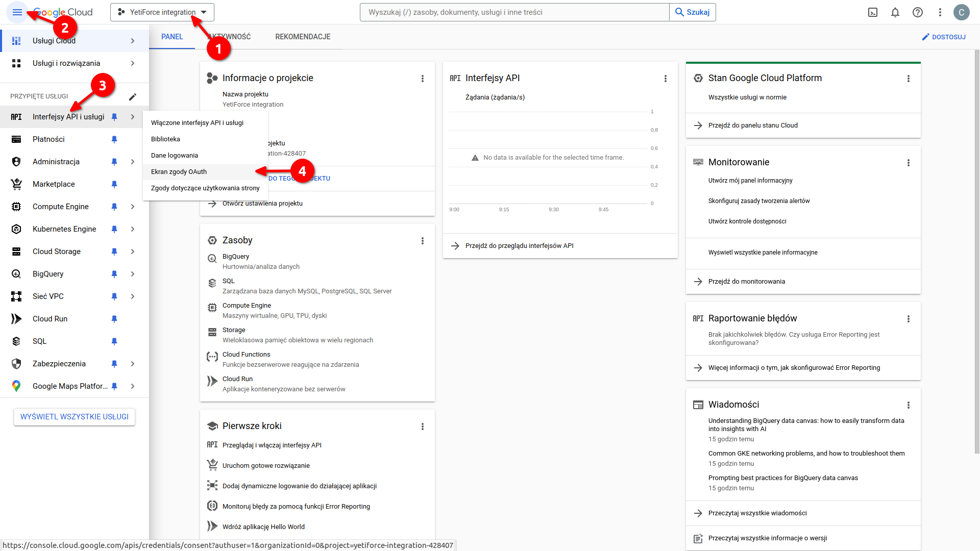Unpin Cloud Storage from pinned services
The height and width of the screenshot is (551, 980).
tap(114, 252)
